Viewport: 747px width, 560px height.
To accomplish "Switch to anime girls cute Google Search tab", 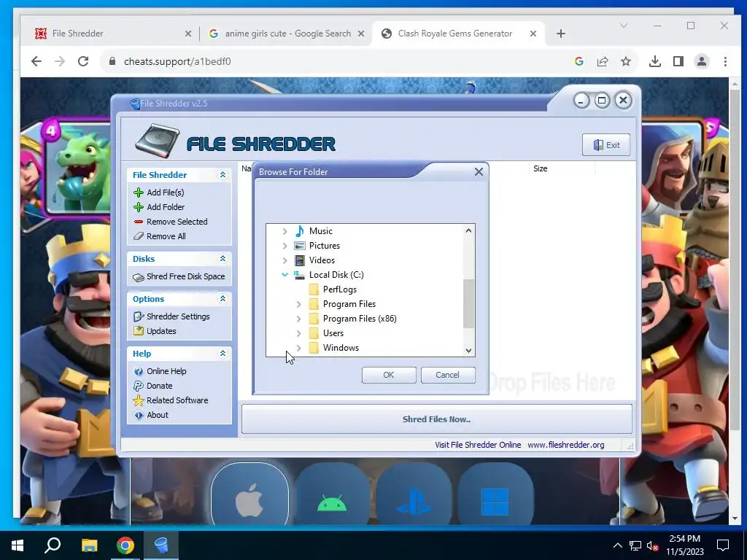I will [287, 34].
